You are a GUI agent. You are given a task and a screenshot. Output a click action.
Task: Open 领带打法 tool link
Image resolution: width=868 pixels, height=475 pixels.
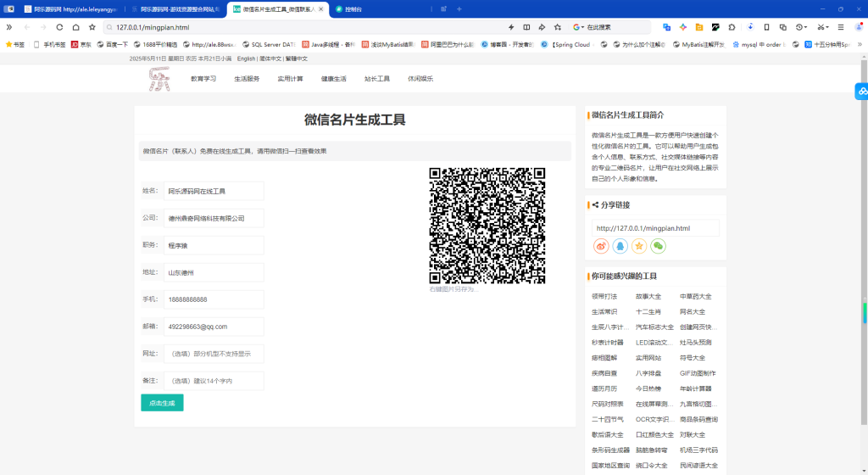[604, 296]
